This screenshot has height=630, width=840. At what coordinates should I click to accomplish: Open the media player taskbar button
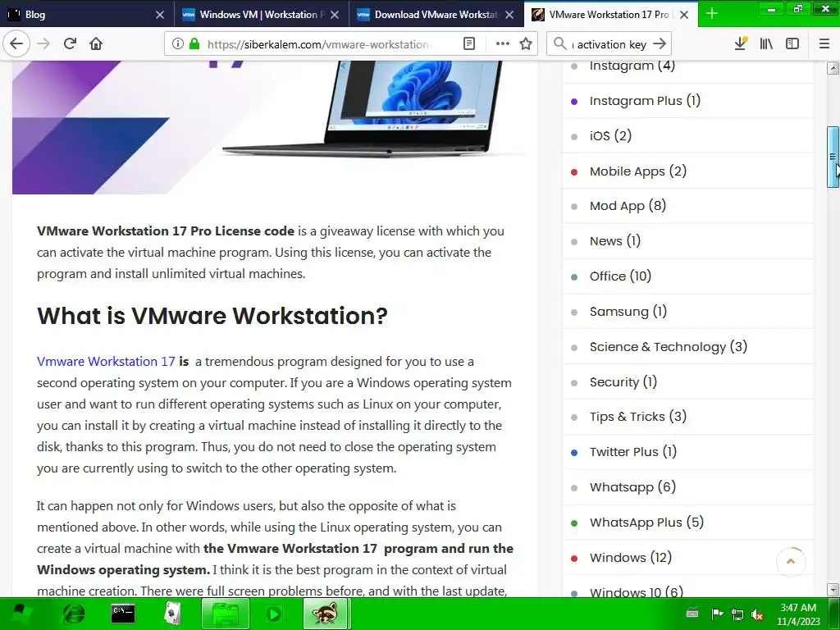[x=275, y=614]
